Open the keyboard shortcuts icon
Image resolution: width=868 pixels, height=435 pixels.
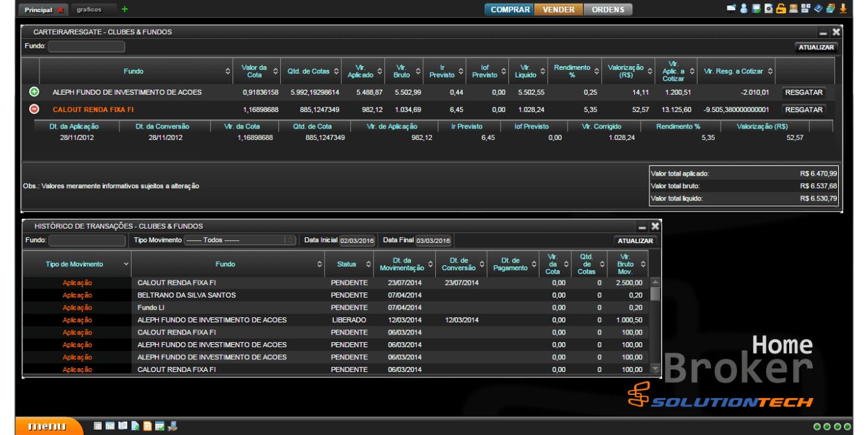[x=806, y=9]
